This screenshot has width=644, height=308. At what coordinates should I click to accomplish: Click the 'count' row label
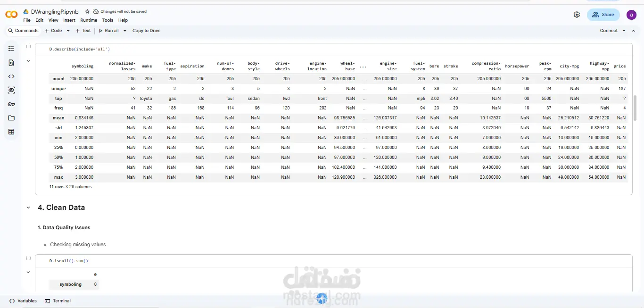click(x=58, y=79)
